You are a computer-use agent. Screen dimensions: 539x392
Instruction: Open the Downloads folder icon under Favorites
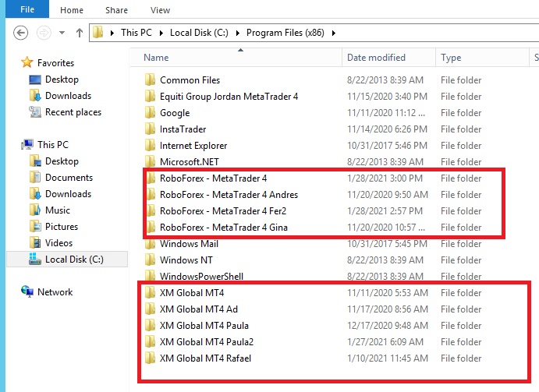click(35, 96)
